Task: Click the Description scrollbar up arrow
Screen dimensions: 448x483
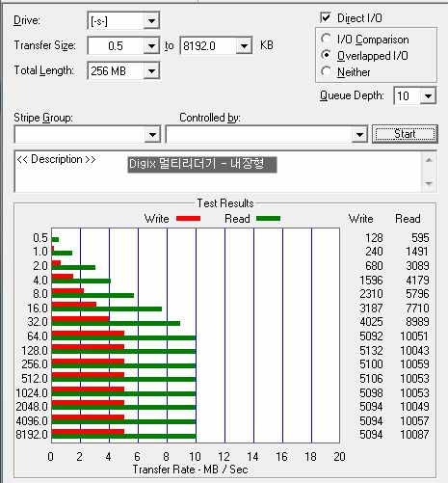Action: click(x=429, y=160)
